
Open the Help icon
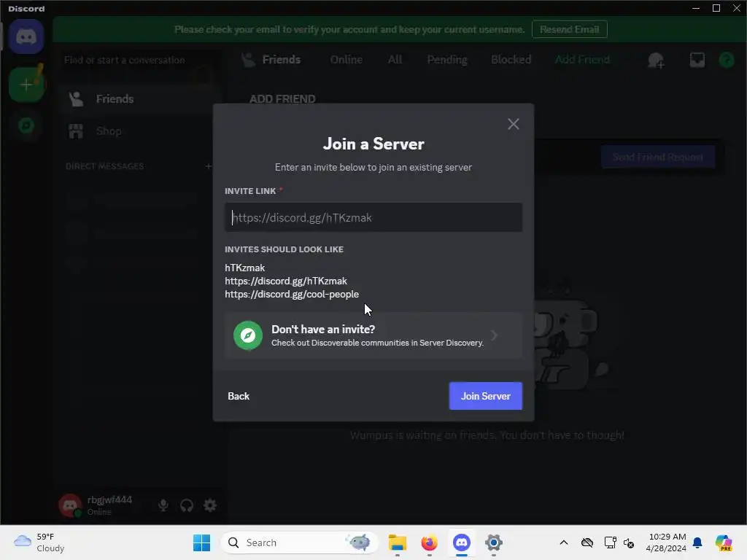click(726, 60)
